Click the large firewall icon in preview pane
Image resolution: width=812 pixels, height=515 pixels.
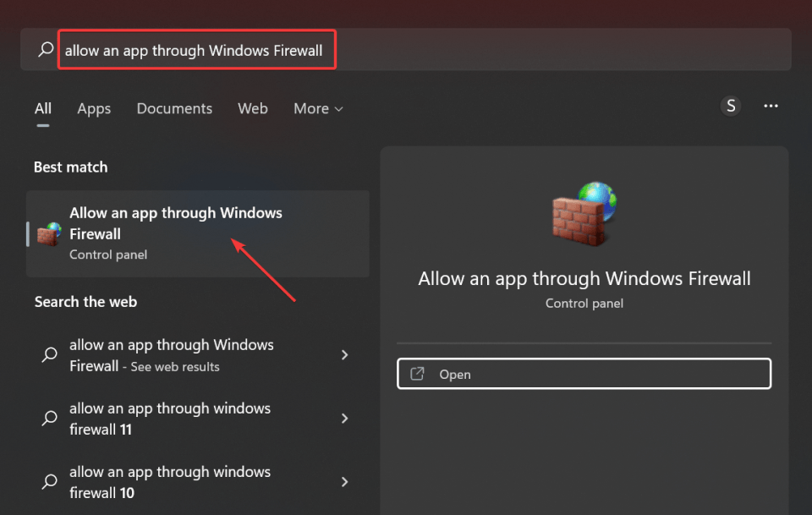(x=584, y=214)
